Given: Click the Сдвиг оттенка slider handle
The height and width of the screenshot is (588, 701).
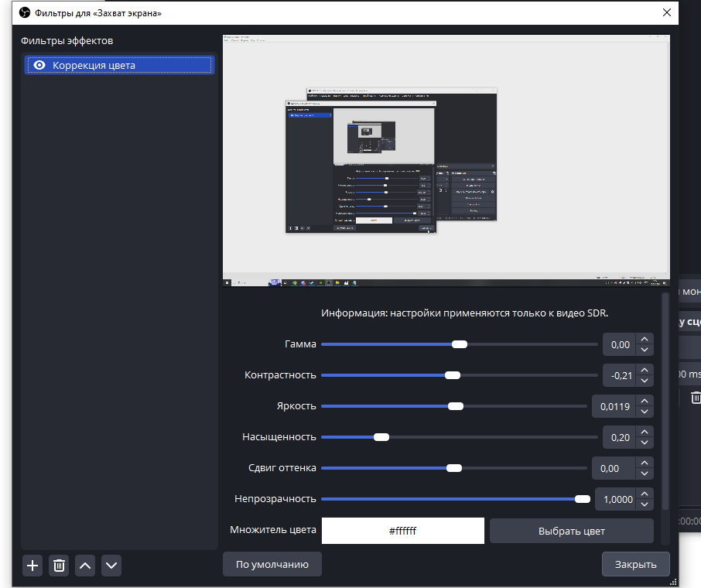Looking at the screenshot, I should tap(453, 468).
